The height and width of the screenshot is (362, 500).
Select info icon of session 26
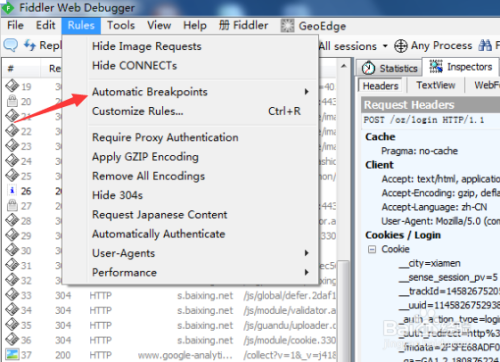click(12, 190)
